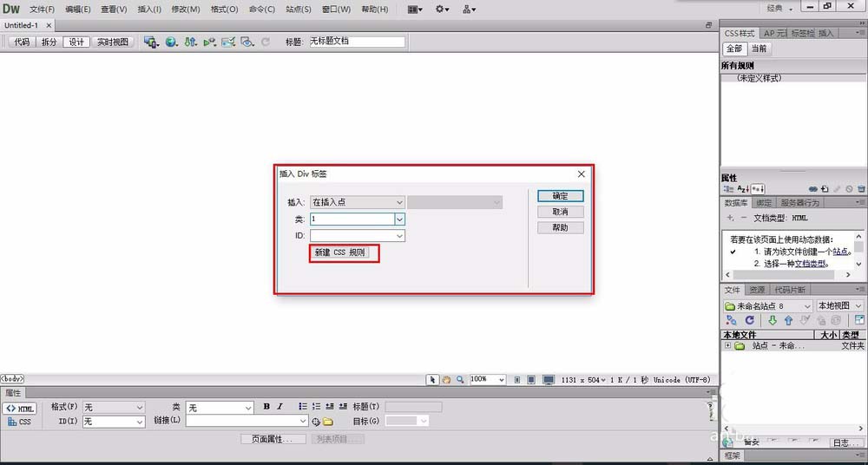Open the workspace layout icon in menu bar
This screenshot has width=868, height=465.
tap(415, 9)
